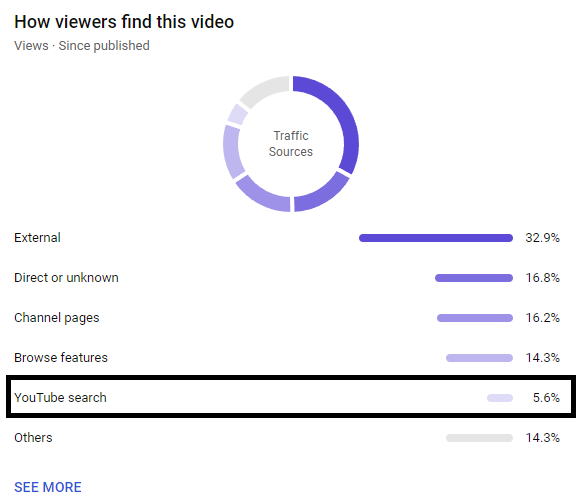Viewport: 585px width, 504px height.
Task: Select the Direct or unknown row
Action: (x=287, y=278)
